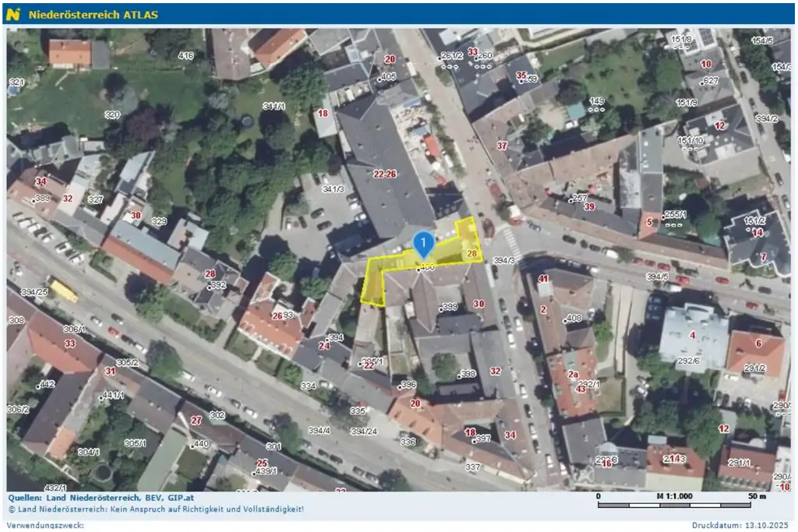
Task: Click the yellow N logo in header
Action: [x=12, y=14]
